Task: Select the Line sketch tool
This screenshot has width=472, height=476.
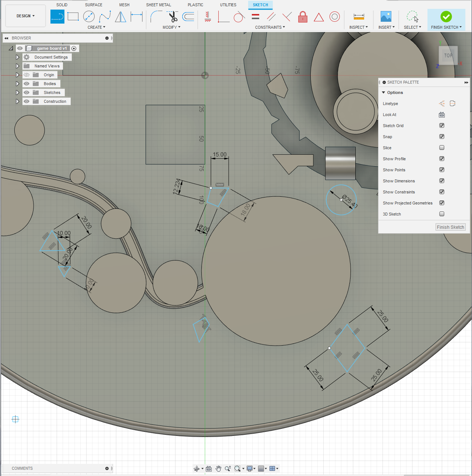Action: (x=57, y=16)
